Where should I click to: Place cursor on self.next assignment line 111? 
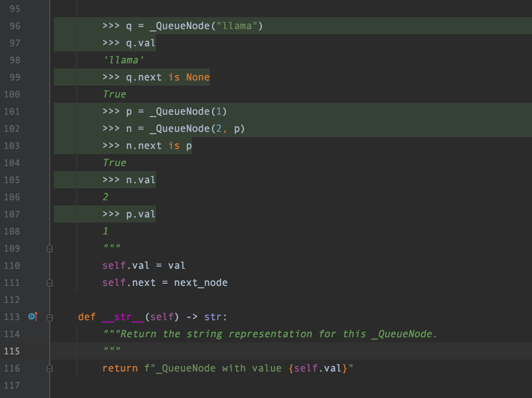[165, 282]
